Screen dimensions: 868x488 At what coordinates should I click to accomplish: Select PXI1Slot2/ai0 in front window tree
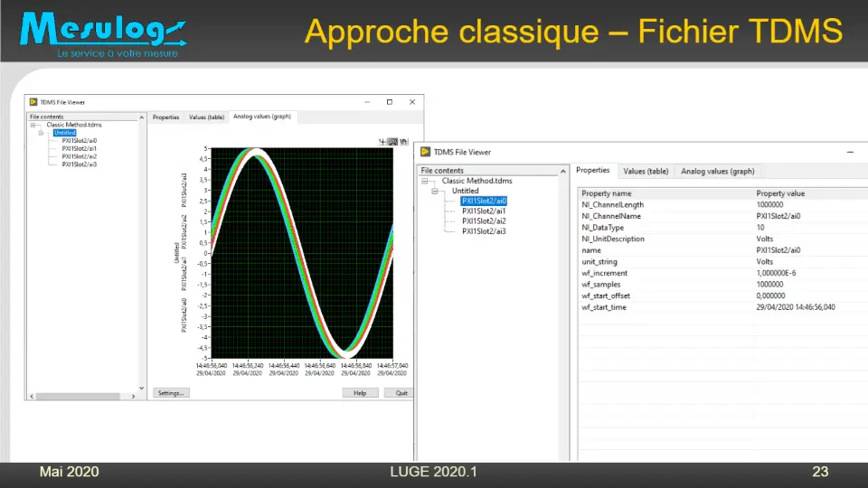tap(484, 201)
